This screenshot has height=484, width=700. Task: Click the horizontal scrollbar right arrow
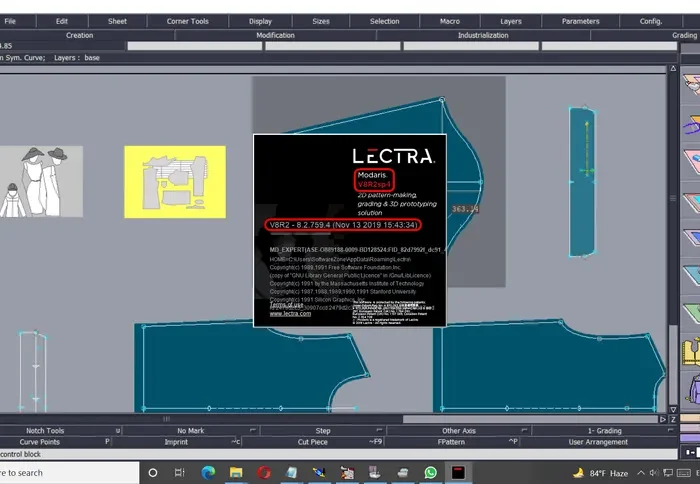click(662, 419)
